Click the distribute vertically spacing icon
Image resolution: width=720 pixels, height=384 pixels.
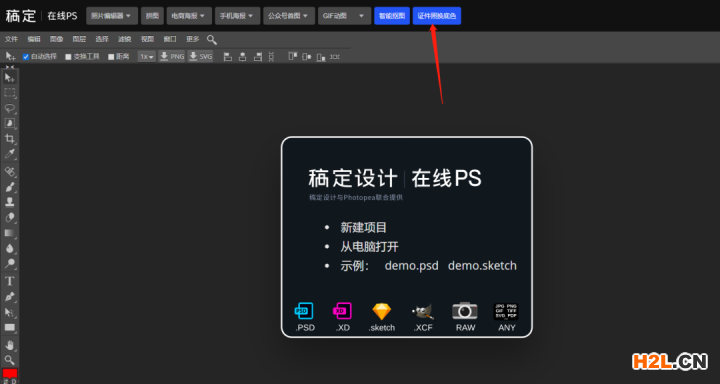click(271, 56)
